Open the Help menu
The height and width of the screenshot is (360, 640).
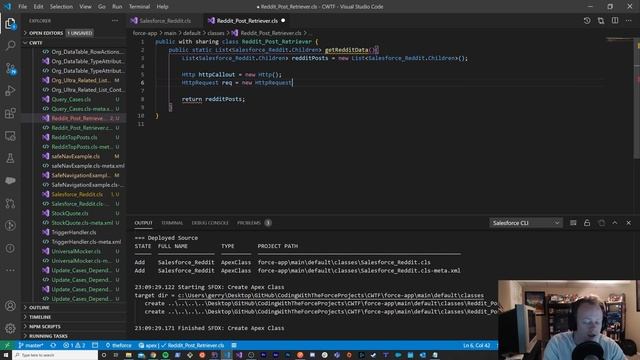pyautogui.click(x=162, y=7)
